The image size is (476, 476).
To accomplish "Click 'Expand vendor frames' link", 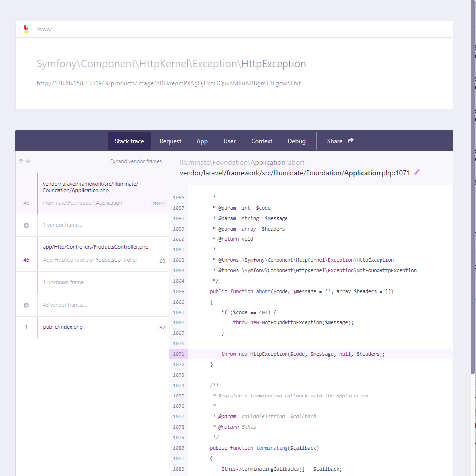I will pyautogui.click(x=136, y=161).
